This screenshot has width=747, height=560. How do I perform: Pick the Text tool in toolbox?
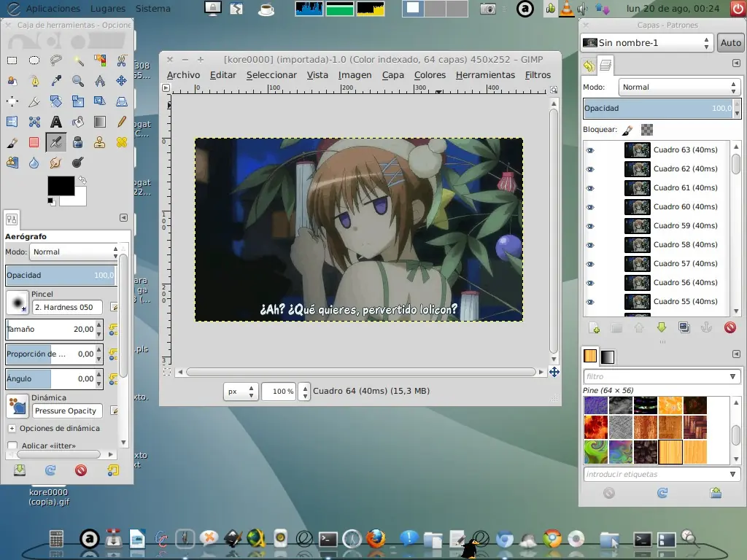point(56,122)
